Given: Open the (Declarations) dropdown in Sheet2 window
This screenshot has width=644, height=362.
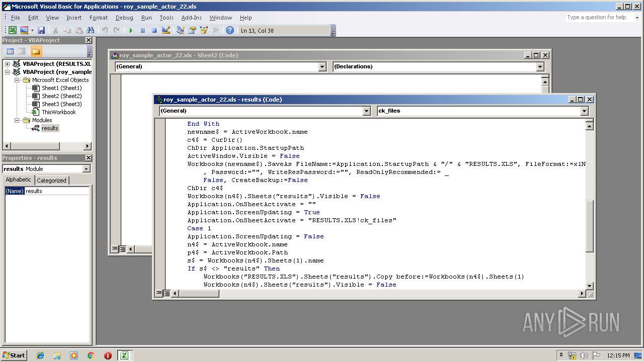Looking at the screenshot, I should coord(540,66).
